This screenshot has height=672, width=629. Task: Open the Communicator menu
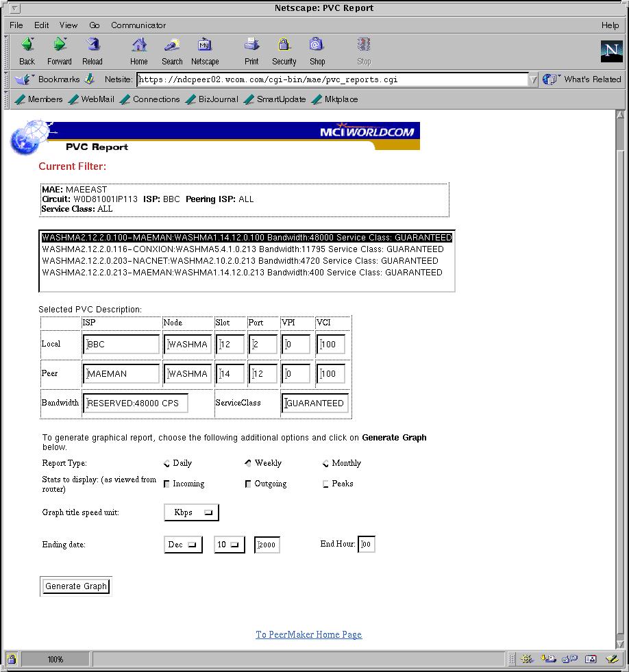138,25
